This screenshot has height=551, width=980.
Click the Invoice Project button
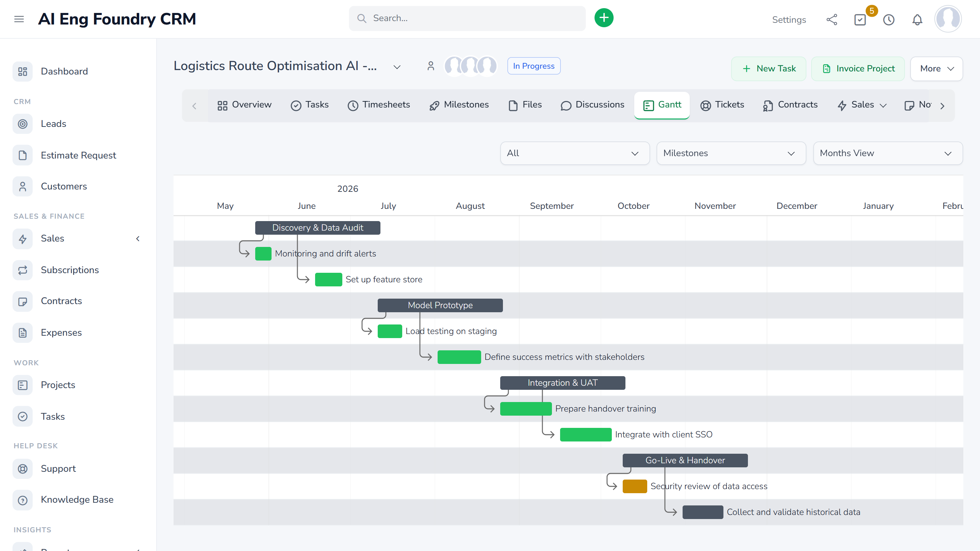pos(858,69)
